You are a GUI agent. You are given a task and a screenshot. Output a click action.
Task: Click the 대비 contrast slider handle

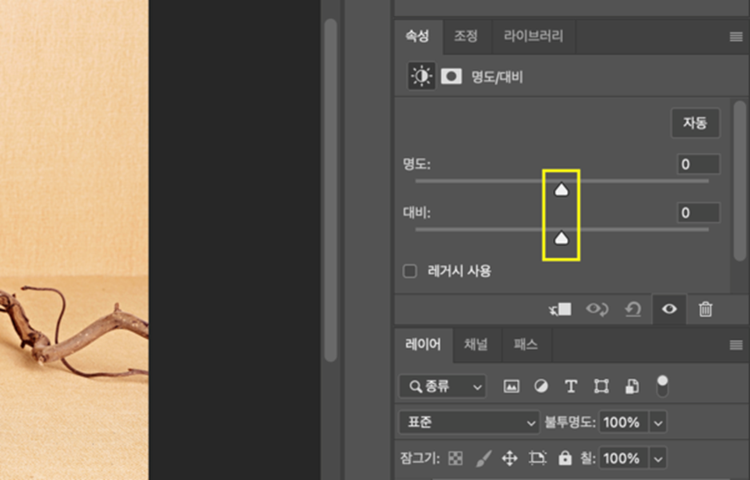click(x=562, y=238)
